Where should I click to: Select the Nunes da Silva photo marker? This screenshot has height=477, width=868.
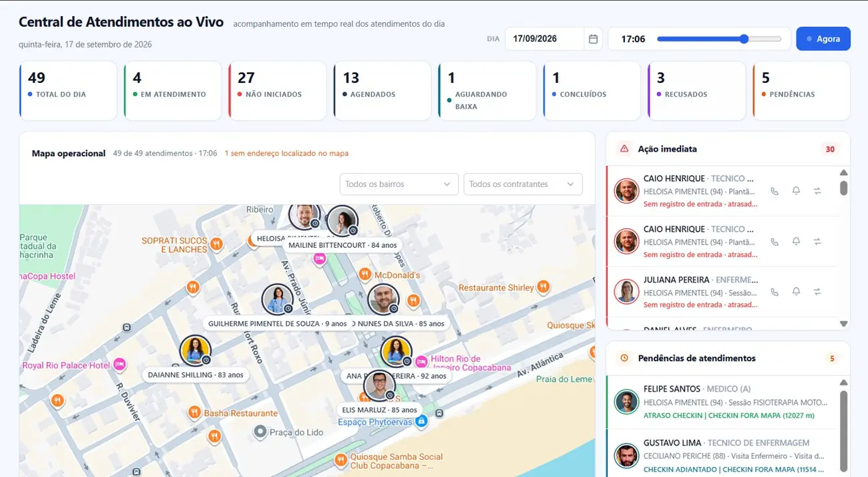point(383,299)
